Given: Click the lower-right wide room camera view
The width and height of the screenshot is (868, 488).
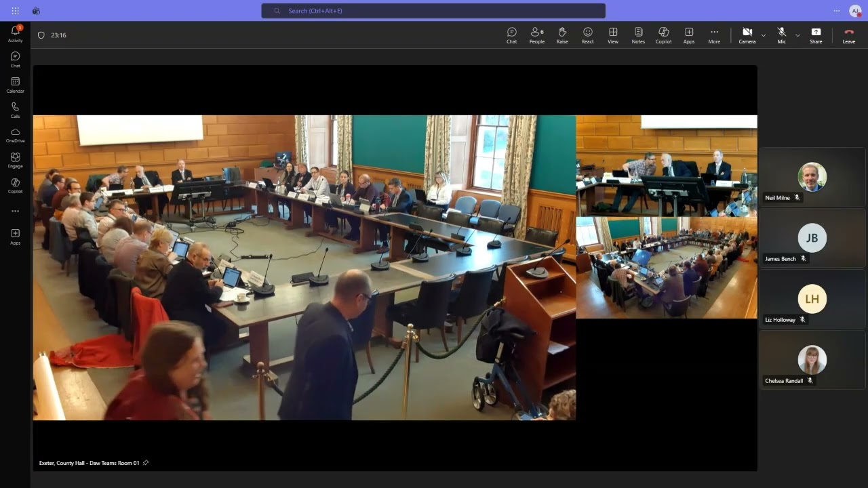Looking at the screenshot, I should [667, 268].
